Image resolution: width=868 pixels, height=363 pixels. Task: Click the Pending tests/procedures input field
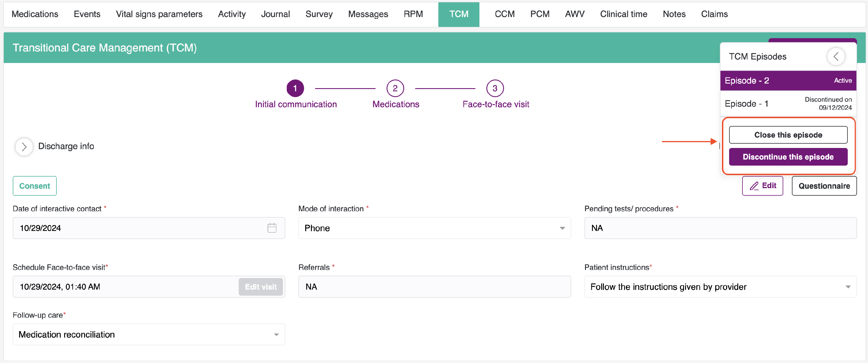click(720, 228)
